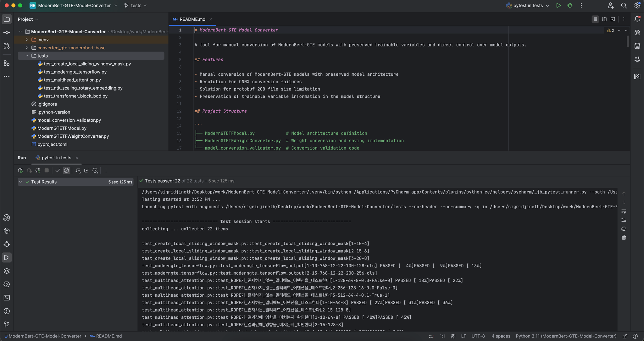Rerun the tests in Run panel
Screen dimensions: 644x341
(20, 170)
